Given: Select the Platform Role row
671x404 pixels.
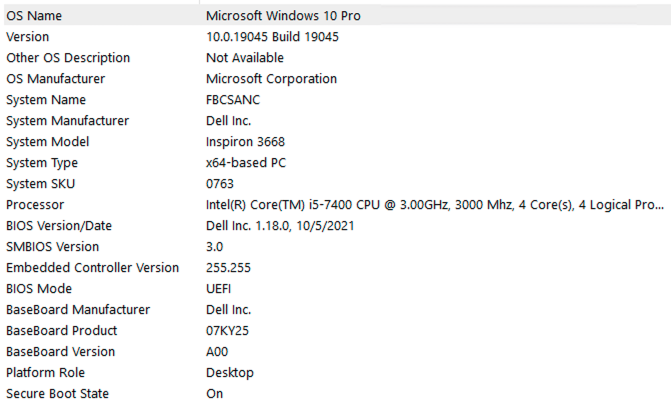Looking at the screenshot, I should (337, 372).
